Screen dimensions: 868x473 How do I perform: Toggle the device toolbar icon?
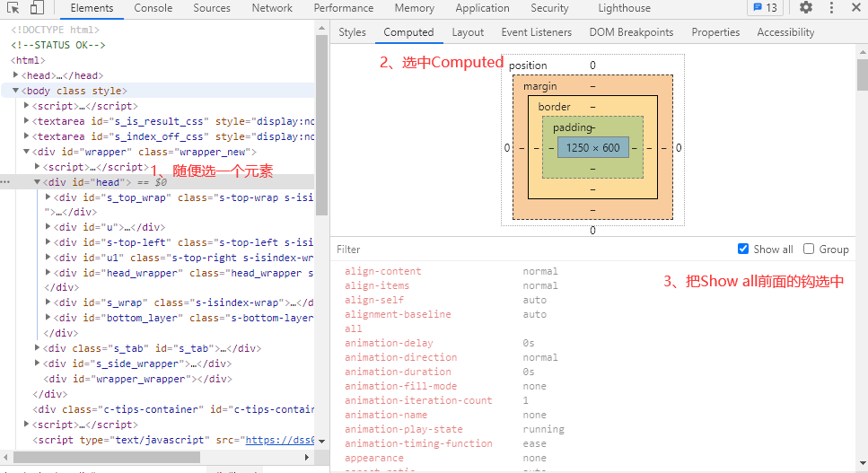[37, 8]
